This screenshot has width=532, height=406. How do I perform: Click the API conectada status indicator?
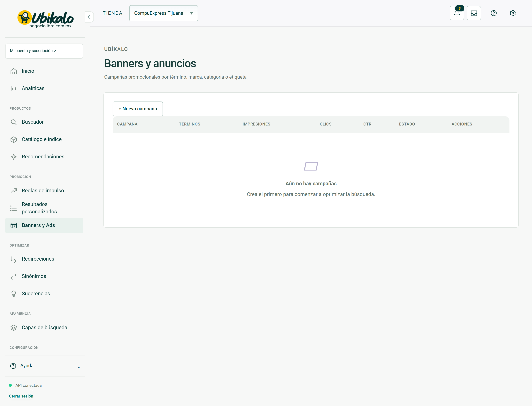[x=25, y=386]
